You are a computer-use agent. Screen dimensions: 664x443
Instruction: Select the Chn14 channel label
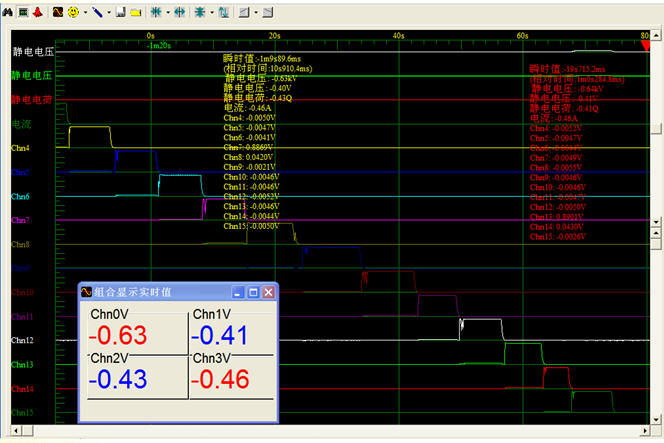[x=22, y=388]
